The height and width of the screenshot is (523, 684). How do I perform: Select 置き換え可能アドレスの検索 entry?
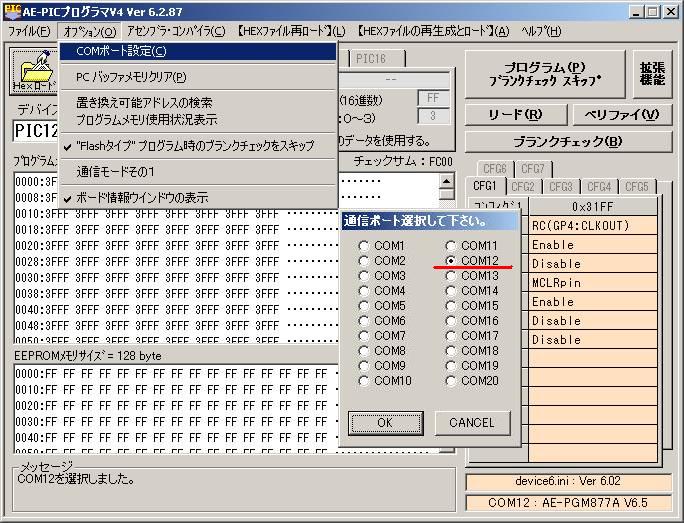[198, 103]
